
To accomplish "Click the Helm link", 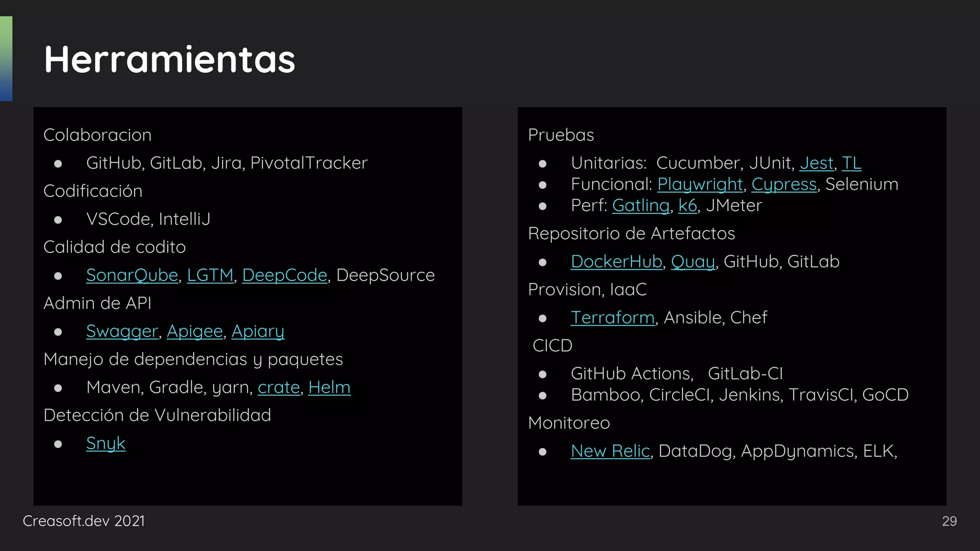I will tap(330, 387).
